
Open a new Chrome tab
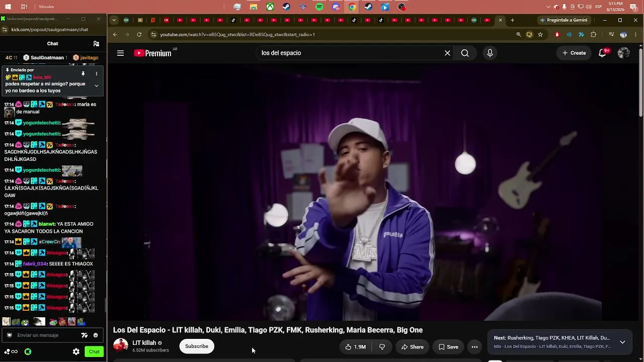pyautogui.click(x=512, y=20)
